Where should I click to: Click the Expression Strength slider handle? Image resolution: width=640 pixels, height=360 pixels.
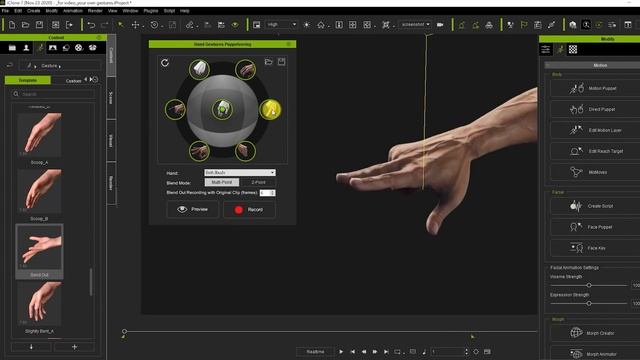(x=589, y=304)
